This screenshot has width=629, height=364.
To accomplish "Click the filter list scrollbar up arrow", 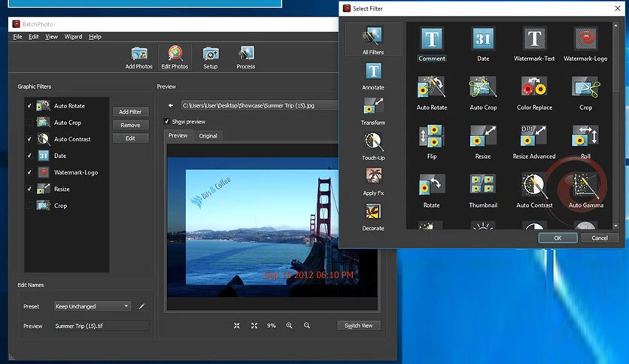I will click(x=615, y=26).
